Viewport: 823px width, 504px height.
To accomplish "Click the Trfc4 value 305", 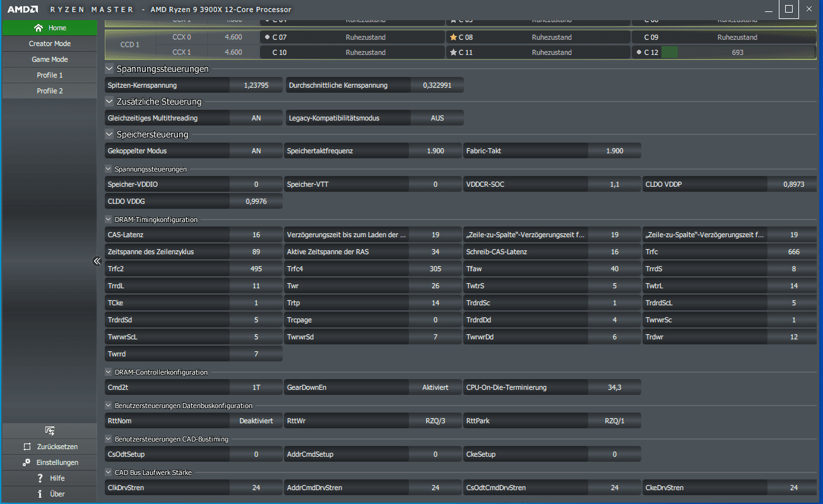I will click(x=435, y=269).
